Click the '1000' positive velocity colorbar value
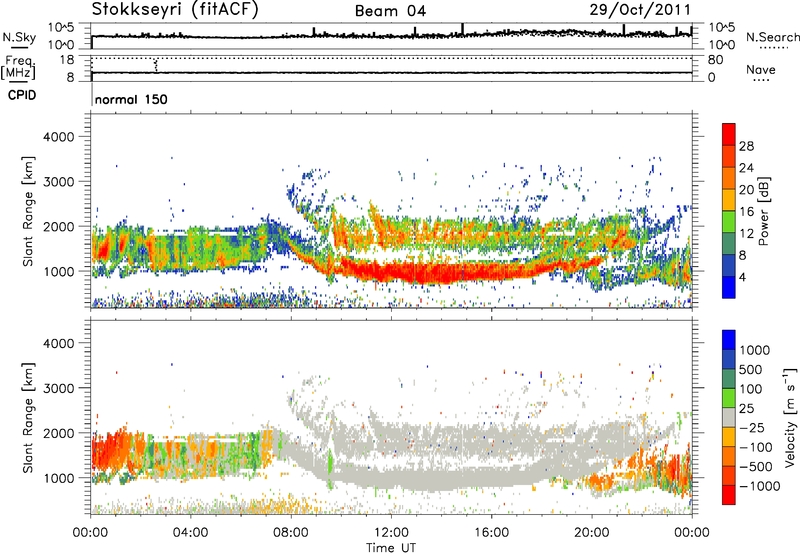The width and height of the screenshot is (800, 554). [x=755, y=350]
